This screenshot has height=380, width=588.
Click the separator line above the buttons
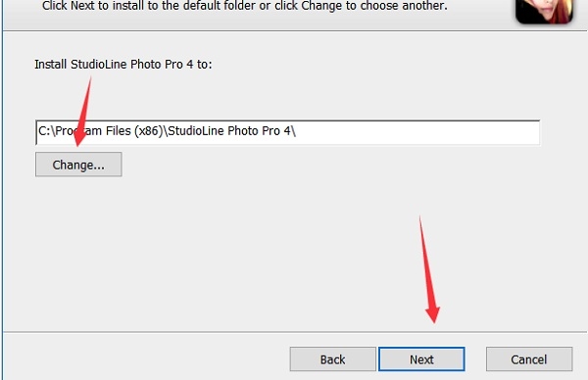(x=295, y=332)
